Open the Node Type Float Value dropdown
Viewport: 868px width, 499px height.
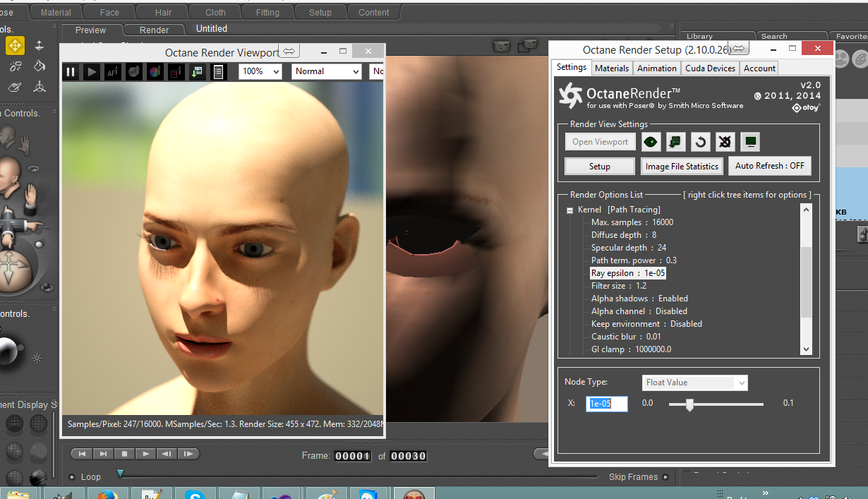[694, 383]
